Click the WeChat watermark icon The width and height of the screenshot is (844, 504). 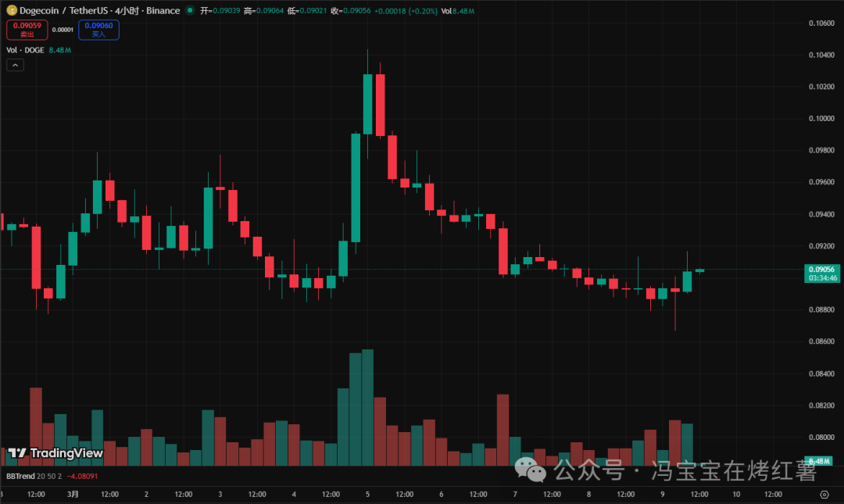click(535, 471)
